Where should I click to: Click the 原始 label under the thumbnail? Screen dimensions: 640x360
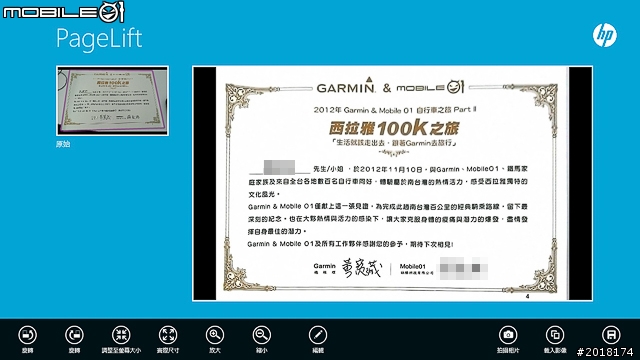pos(63,144)
